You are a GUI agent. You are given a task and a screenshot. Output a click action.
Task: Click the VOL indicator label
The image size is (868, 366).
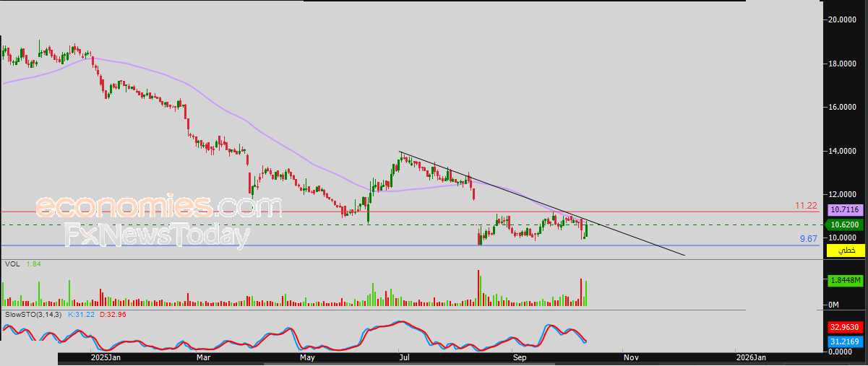tap(12, 265)
